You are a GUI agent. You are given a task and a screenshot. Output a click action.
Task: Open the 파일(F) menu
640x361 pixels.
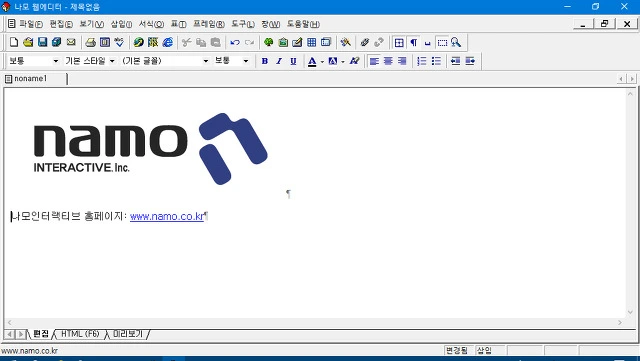[x=31, y=24]
